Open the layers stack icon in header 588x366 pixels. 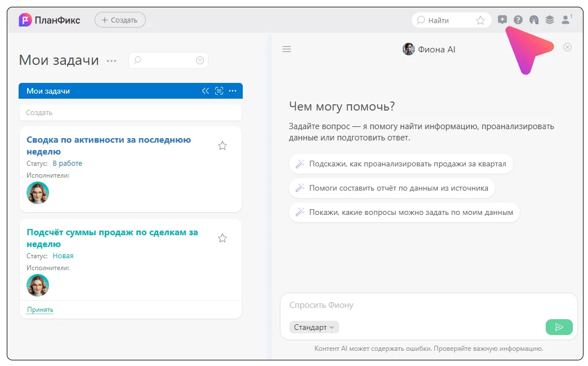click(549, 20)
